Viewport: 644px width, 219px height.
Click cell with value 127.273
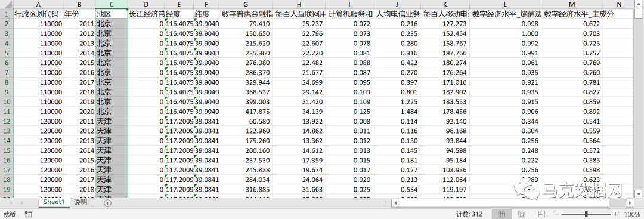coord(445,24)
